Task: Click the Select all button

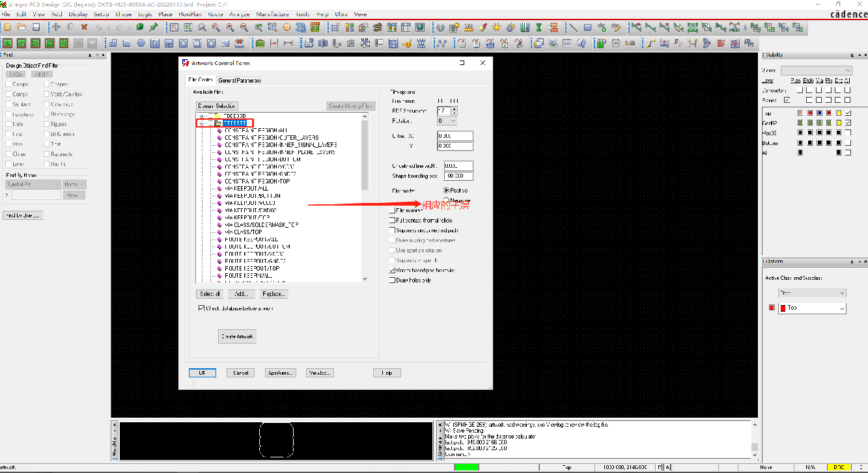Action: pos(210,294)
